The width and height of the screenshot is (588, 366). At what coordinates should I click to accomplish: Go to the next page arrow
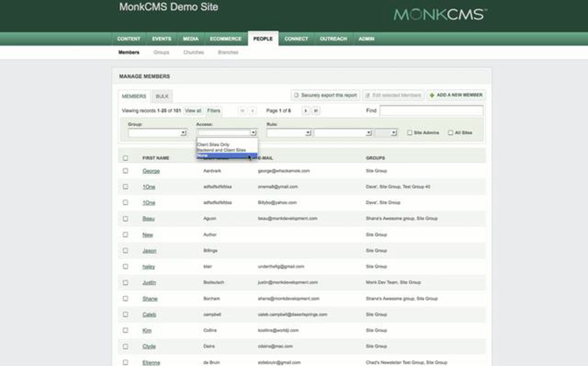coord(306,111)
